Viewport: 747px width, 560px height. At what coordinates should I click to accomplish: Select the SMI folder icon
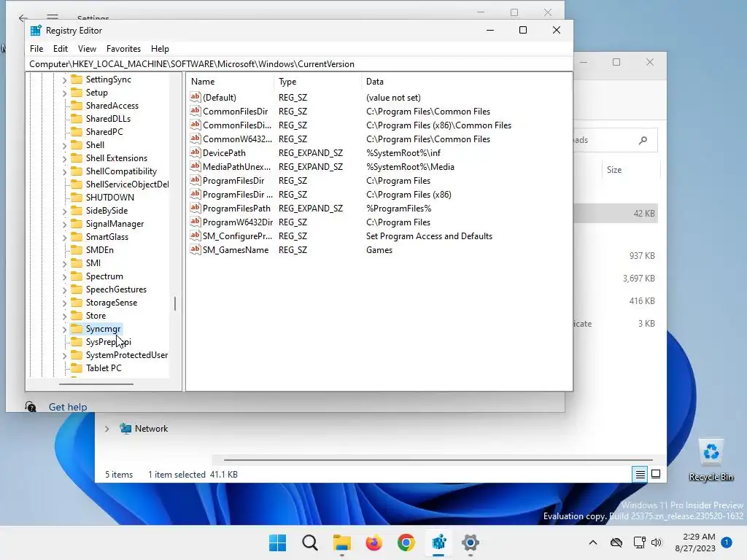pyautogui.click(x=76, y=262)
